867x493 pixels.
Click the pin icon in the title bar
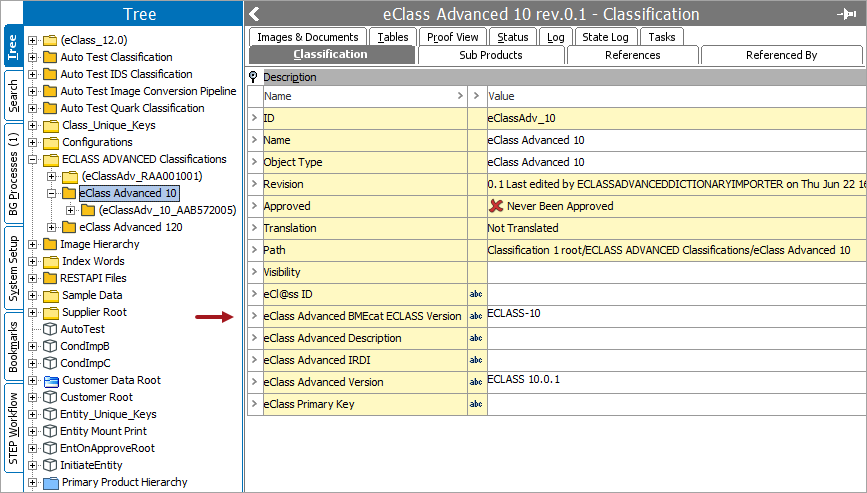click(847, 14)
